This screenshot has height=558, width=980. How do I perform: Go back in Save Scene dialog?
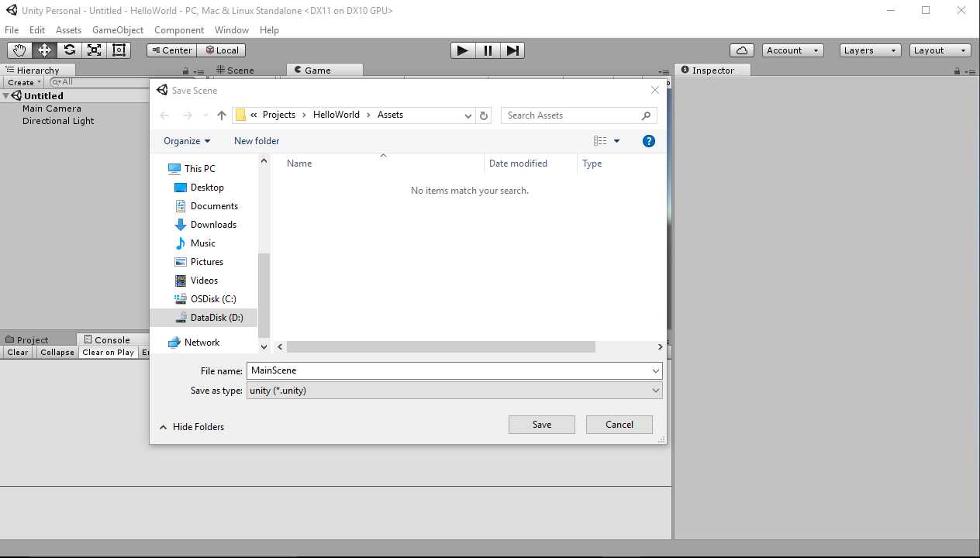(164, 115)
